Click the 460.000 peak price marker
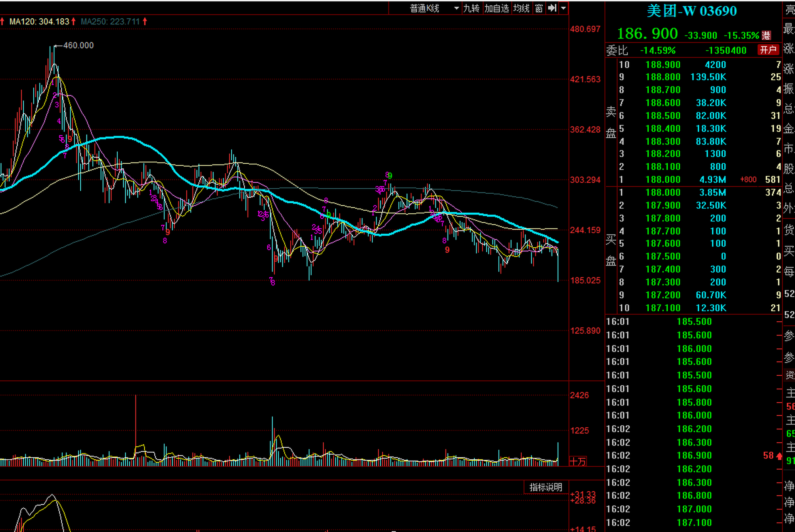Screen dimensions: 795x532 coord(78,45)
